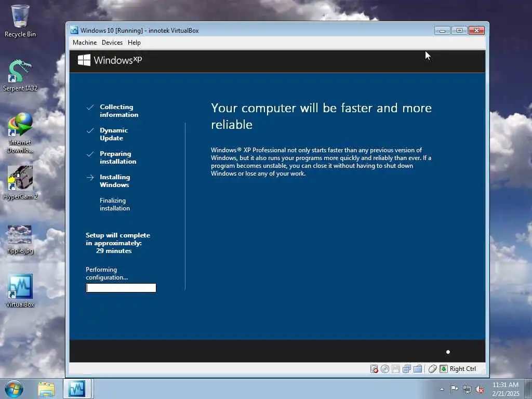
Task: Maximize the VirtualBox window
Action: (x=459, y=31)
